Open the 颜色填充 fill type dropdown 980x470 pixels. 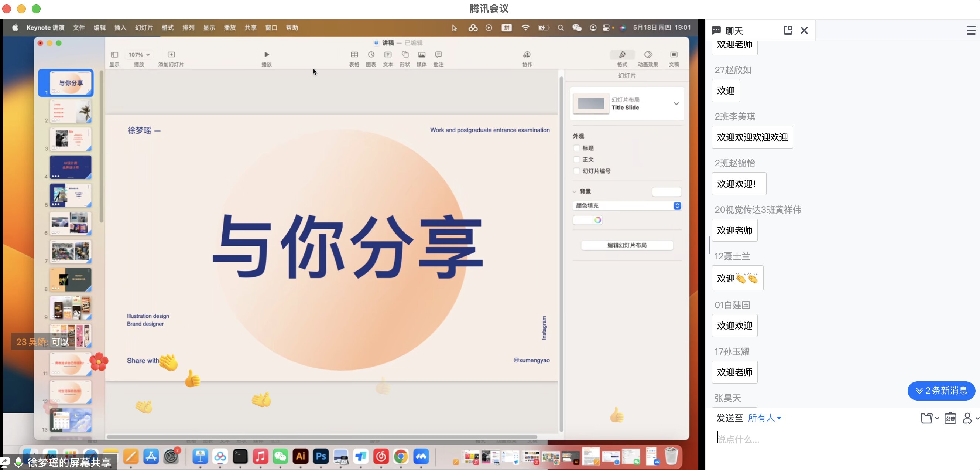point(627,205)
